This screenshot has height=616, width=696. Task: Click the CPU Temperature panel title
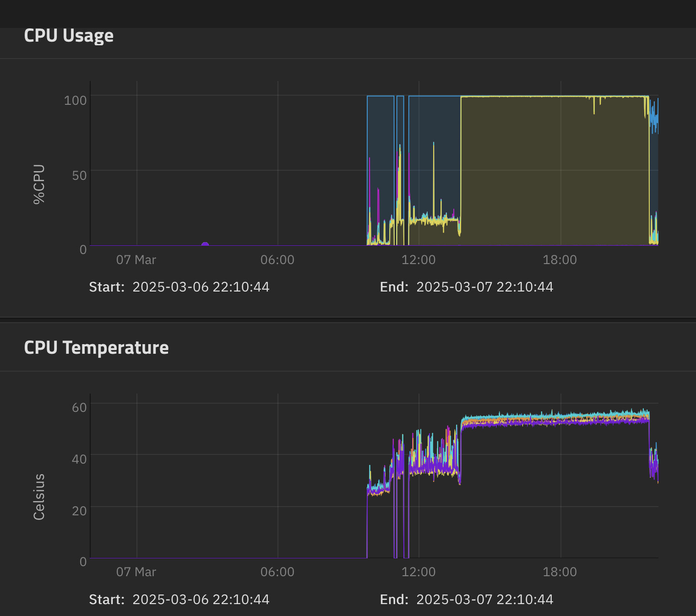click(x=96, y=348)
